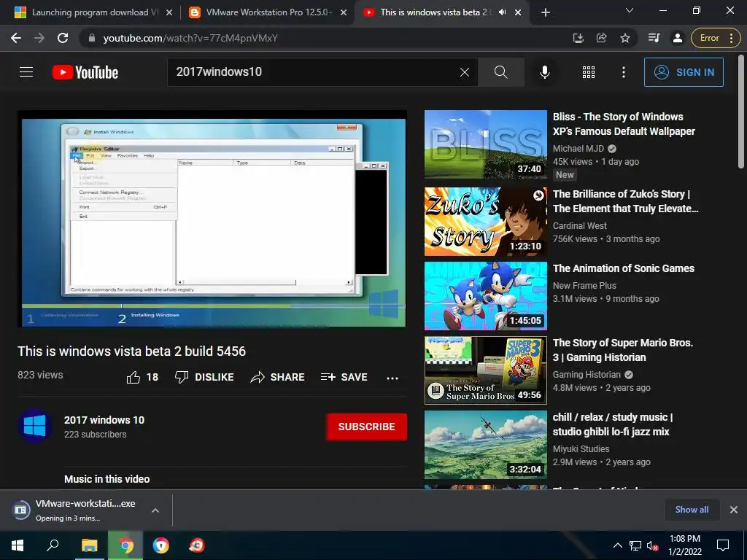Open YouTube settings three-dot menu
Image resolution: width=747 pixels, height=560 pixels.
623,72
